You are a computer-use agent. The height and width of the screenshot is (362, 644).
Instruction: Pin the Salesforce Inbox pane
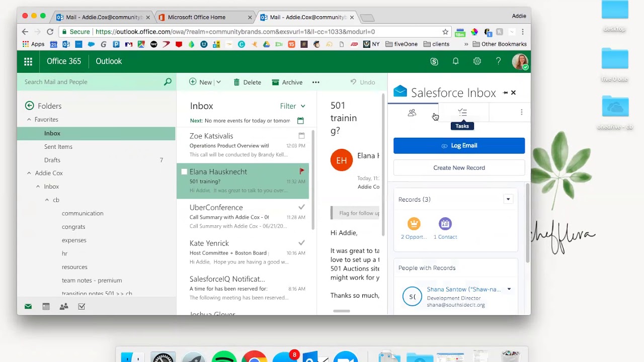click(505, 93)
